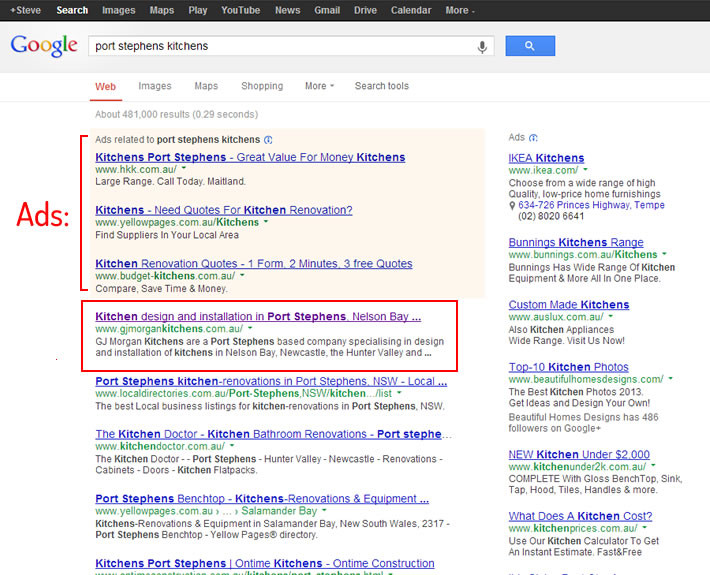Open dropdown arrow next to kitchendoctor.com.au
The image size is (710, 575).
point(232,446)
